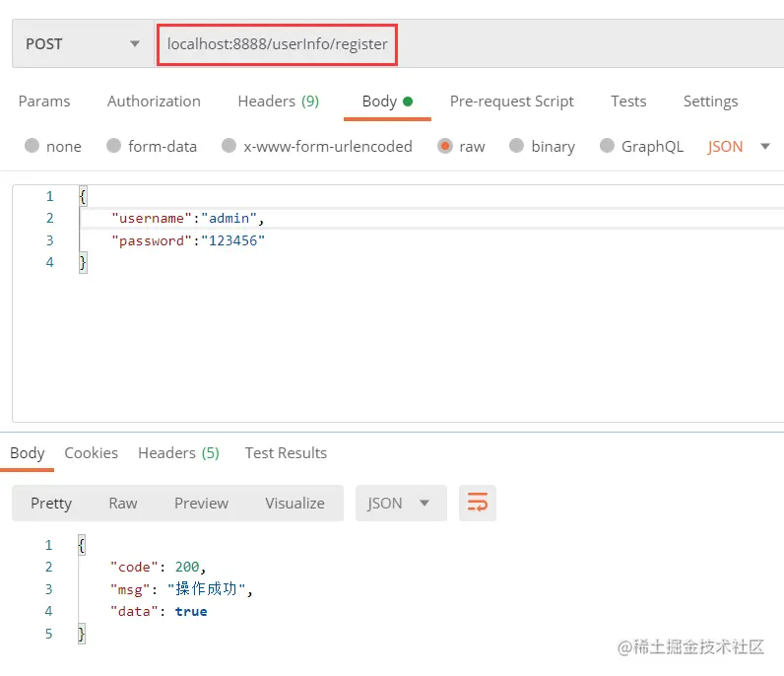This screenshot has width=784, height=676.
Task: Click the green dot beside Body tab
Action: pos(408,101)
